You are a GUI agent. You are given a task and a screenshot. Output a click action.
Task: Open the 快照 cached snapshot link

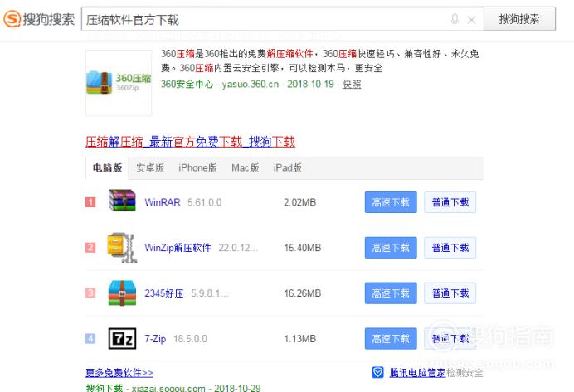pos(352,84)
